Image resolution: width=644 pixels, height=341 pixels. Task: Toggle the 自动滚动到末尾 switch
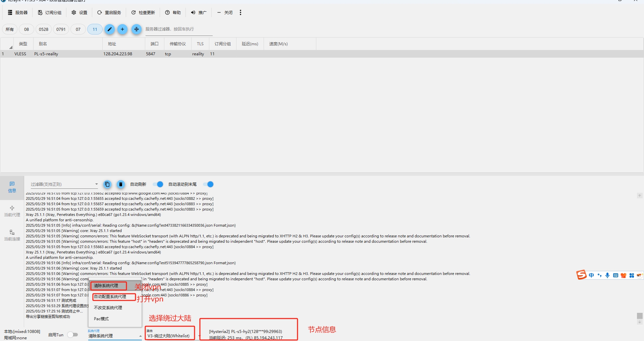pyautogui.click(x=208, y=184)
